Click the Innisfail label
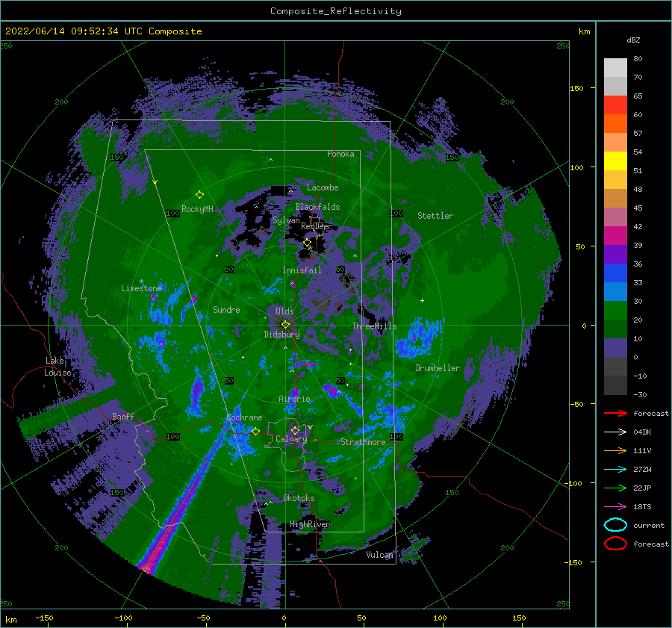The image size is (672, 628). (302, 270)
